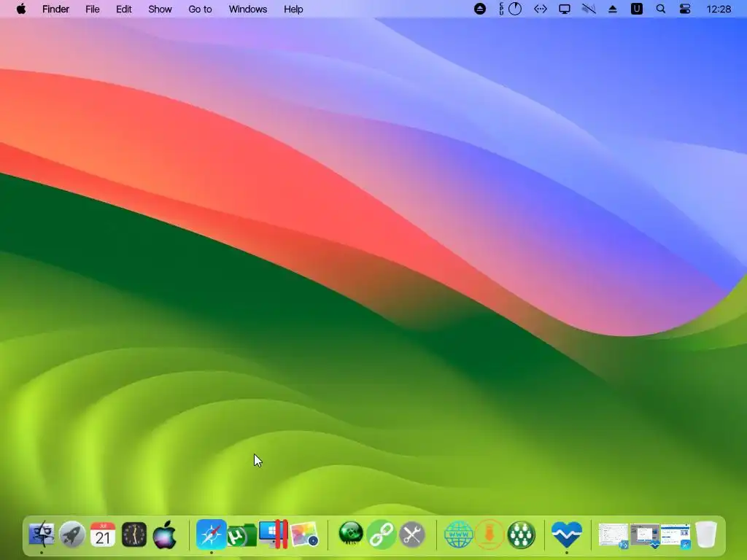Screen dimensions: 747x560
Task: Open the Finder menu
Action: 55,9
